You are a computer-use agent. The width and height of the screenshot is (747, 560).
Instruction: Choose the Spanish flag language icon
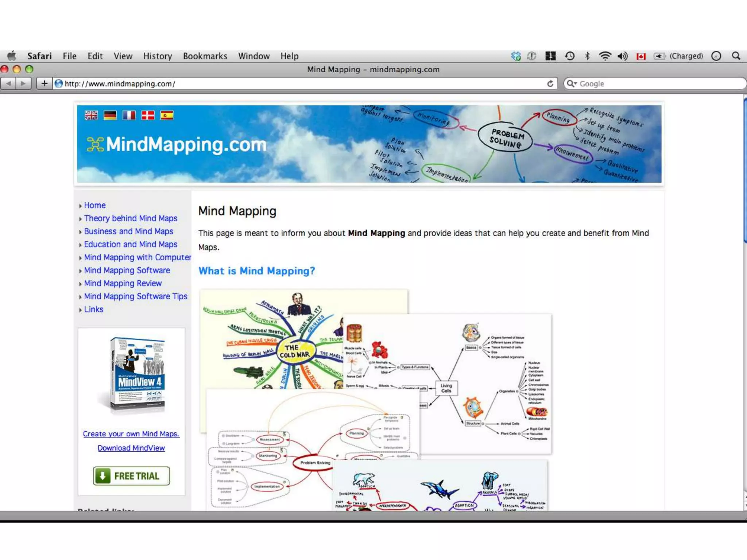click(x=167, y=116)
